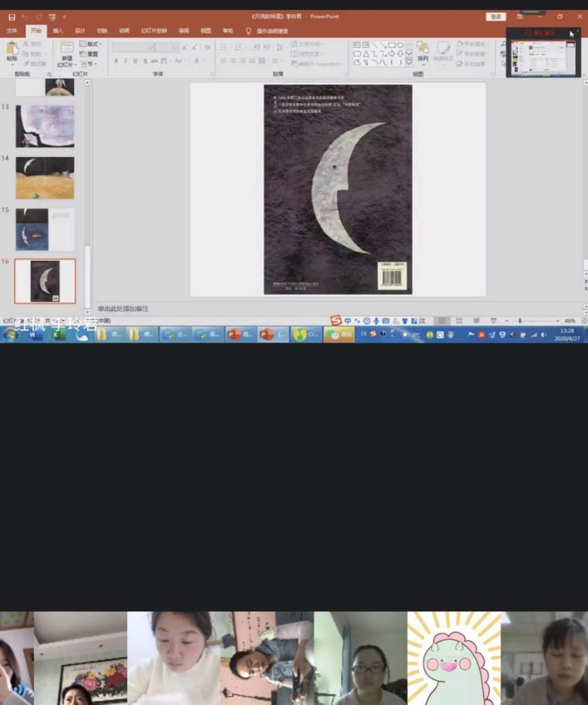The image size is (588, 705).
Task: Click the Quick Styles icon
Action: tap(443, 51)
